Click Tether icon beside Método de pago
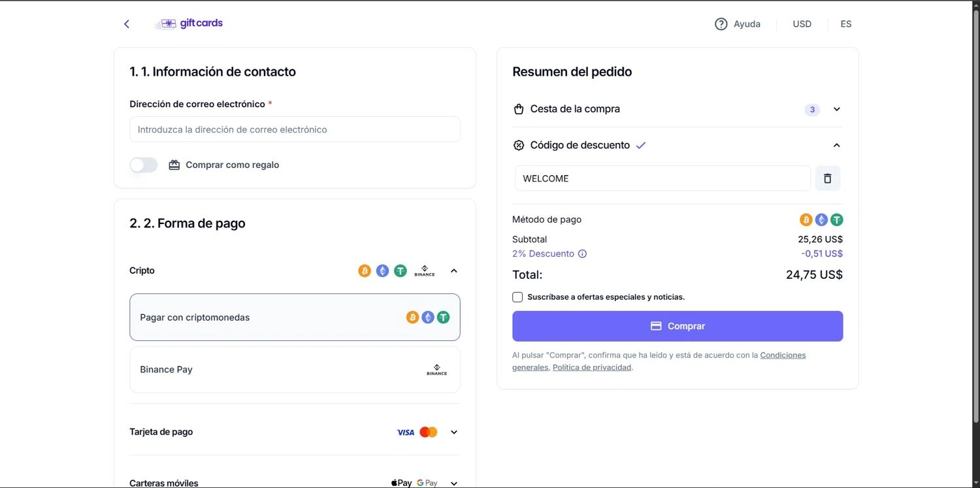 [837, 220]
